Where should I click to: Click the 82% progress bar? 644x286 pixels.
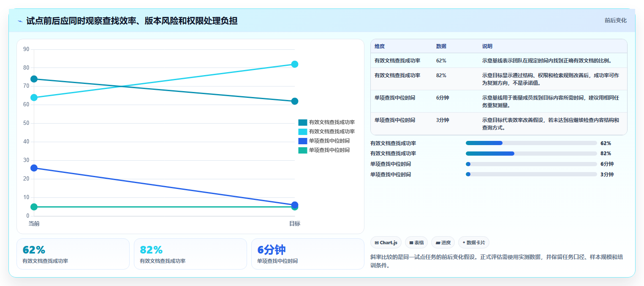pyautogui.click(x=531, y=154)
